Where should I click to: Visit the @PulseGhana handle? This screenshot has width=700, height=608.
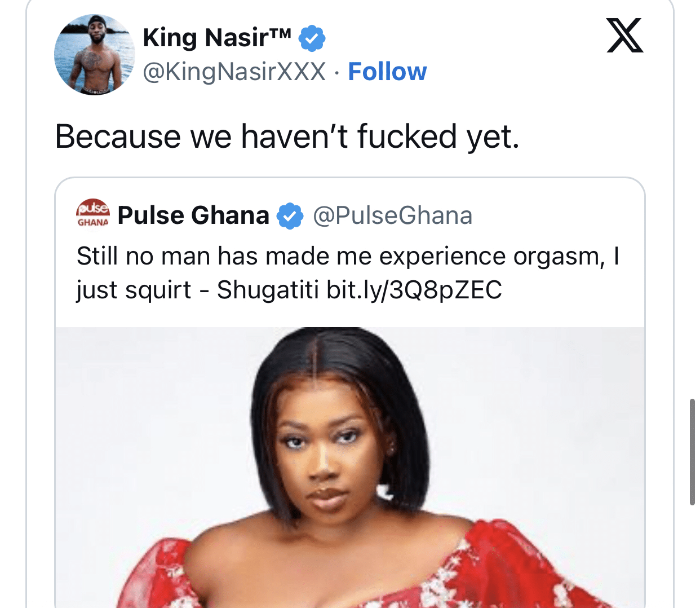(x=393, y=215)
